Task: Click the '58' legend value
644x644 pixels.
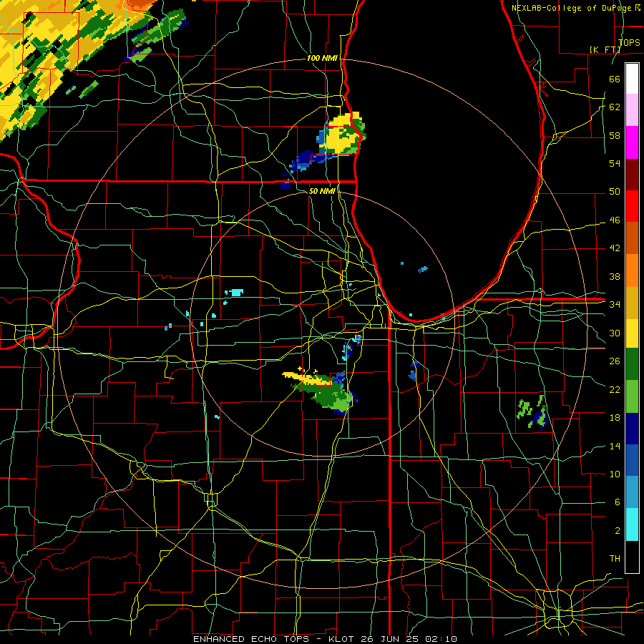Action: pyautogui.click(x=615, y=135)
